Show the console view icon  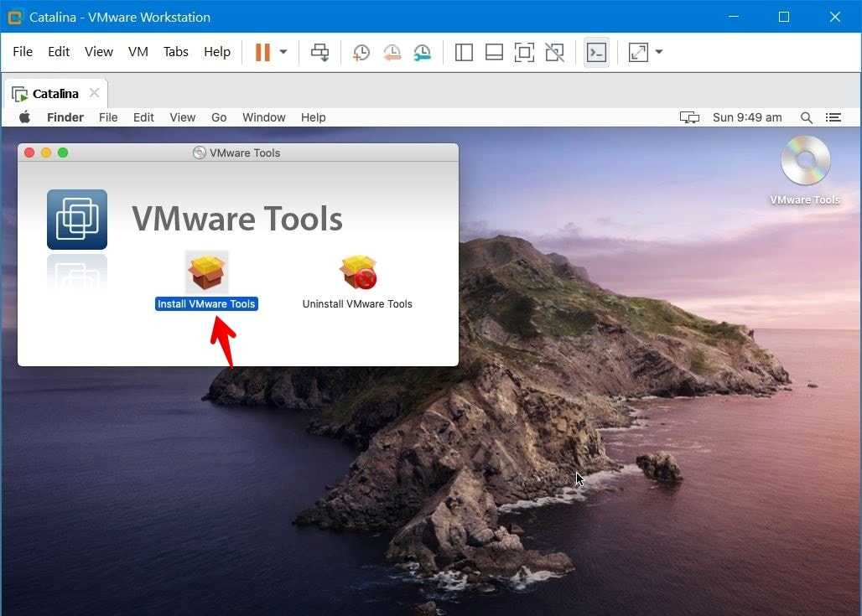click(x=596, y=52)
